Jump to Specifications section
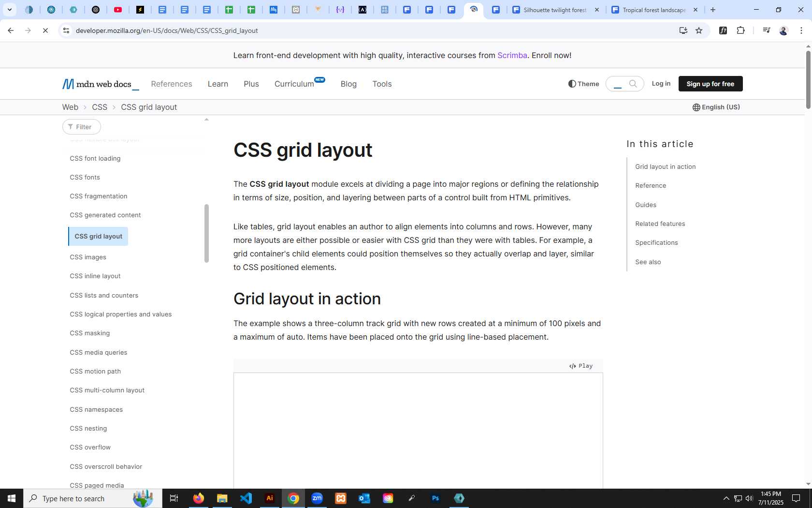 pos(656,242)
